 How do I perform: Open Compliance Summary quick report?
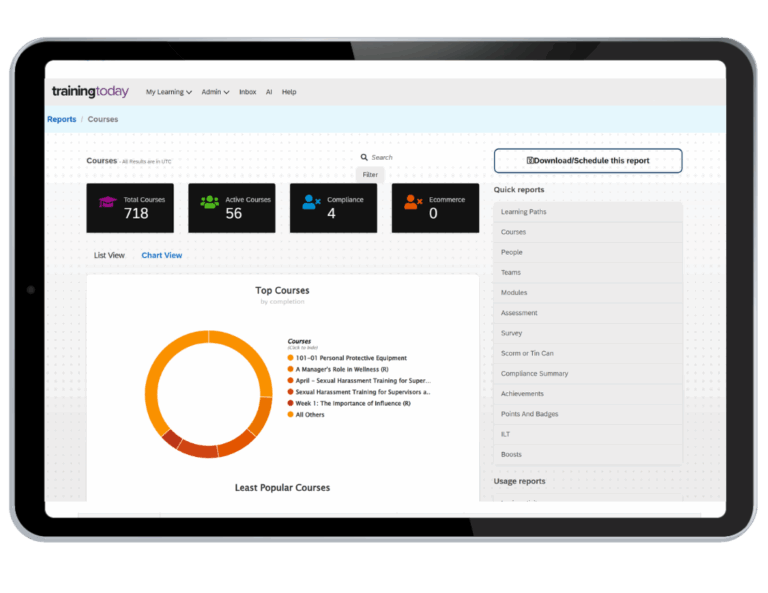point(588,374)
